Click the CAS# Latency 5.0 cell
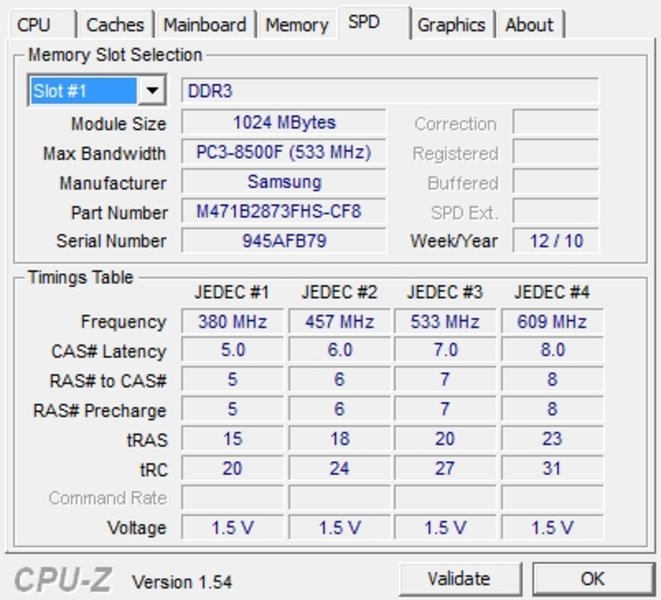Image resolution: width=661 pixels, height=600 pixels. coord(232,350)
